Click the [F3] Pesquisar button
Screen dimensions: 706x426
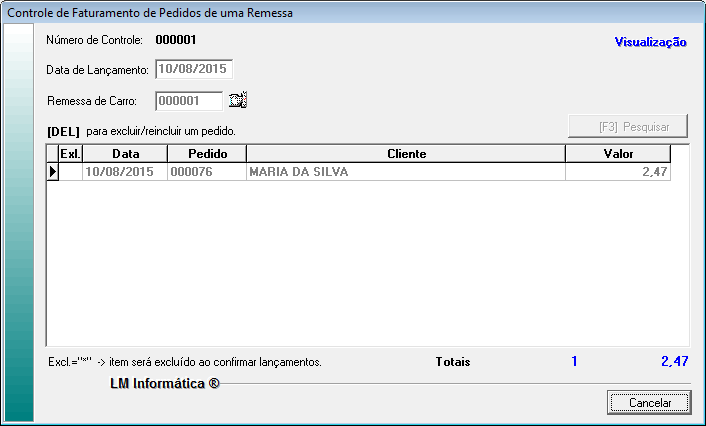coord(628,127)
